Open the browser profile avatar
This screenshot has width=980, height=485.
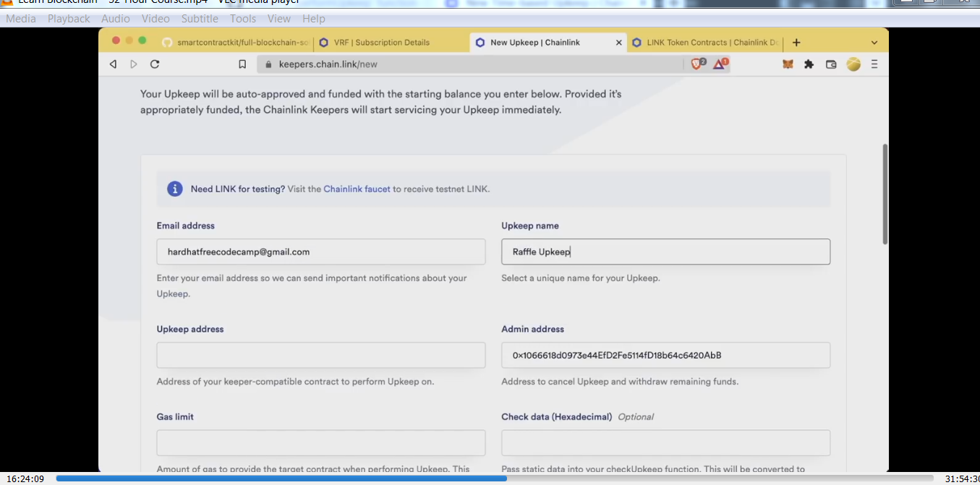[x=853, y=64]
